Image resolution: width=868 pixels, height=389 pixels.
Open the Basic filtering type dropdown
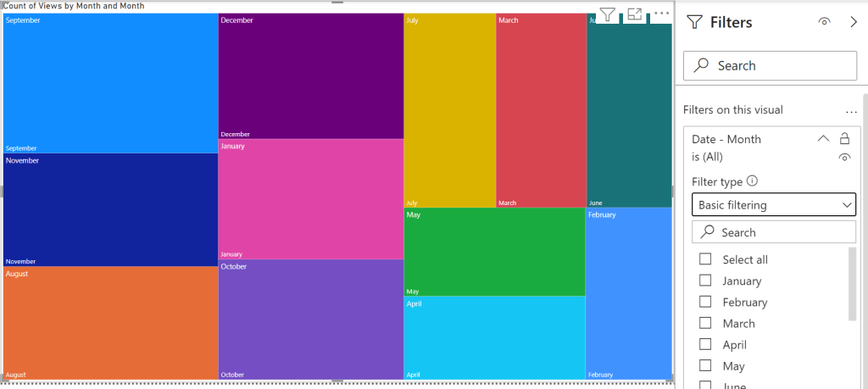(x=774, y=205)
